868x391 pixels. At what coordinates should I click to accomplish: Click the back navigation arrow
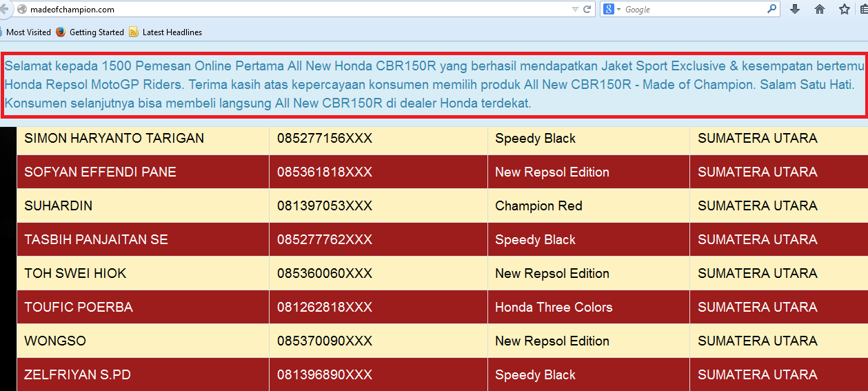(x=4, y=10)
